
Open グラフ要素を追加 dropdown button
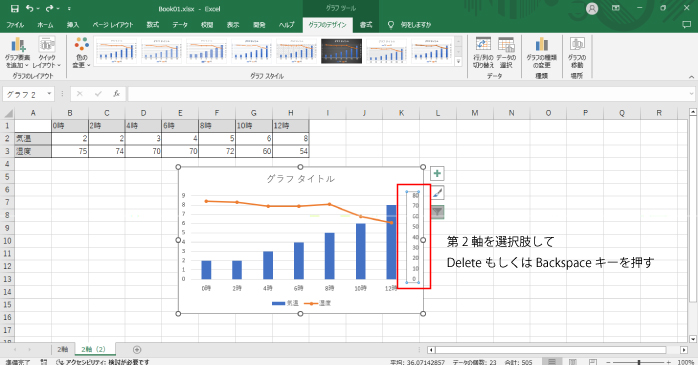[x=17, y=52]
